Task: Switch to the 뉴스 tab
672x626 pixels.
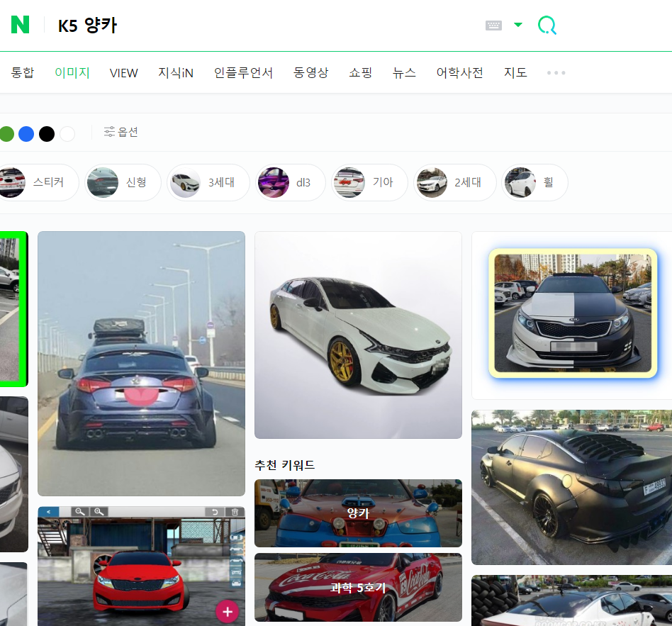Action: (404, 72)
